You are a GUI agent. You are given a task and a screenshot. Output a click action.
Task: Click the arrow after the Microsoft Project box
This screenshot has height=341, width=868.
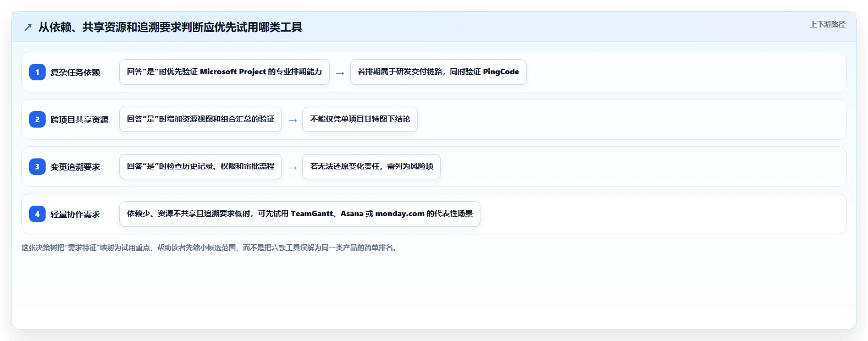pos(340,73)
